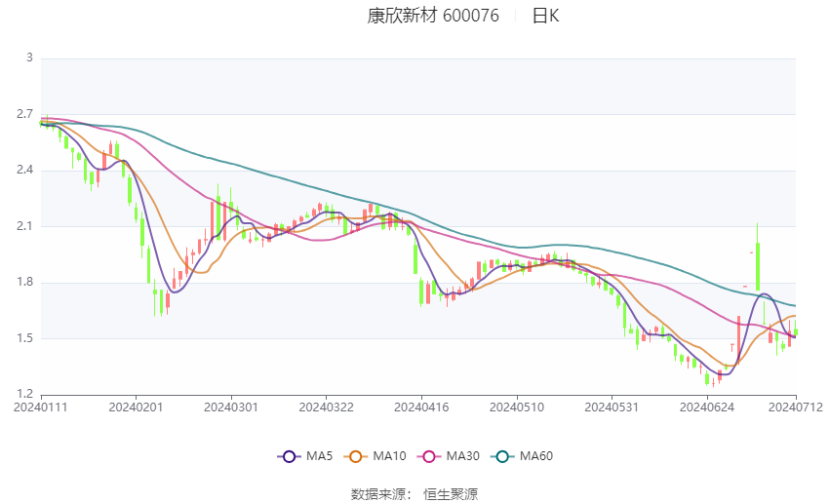Click the 日K label in the title
Image resolution: width=829 pixels, height=504 pixels.
545,16
